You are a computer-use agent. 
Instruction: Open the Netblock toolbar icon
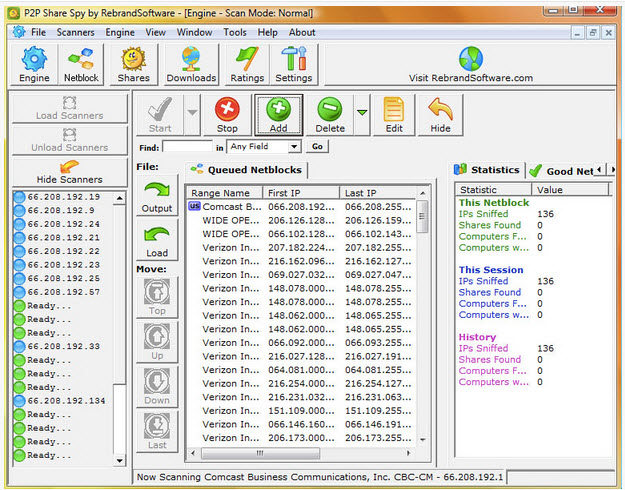click(x=81, y=64)
